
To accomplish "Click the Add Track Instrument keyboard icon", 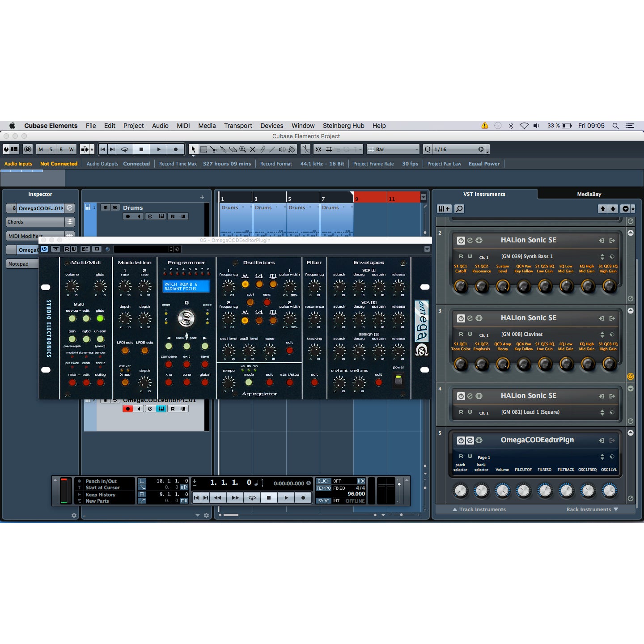I will coord(444,208).
